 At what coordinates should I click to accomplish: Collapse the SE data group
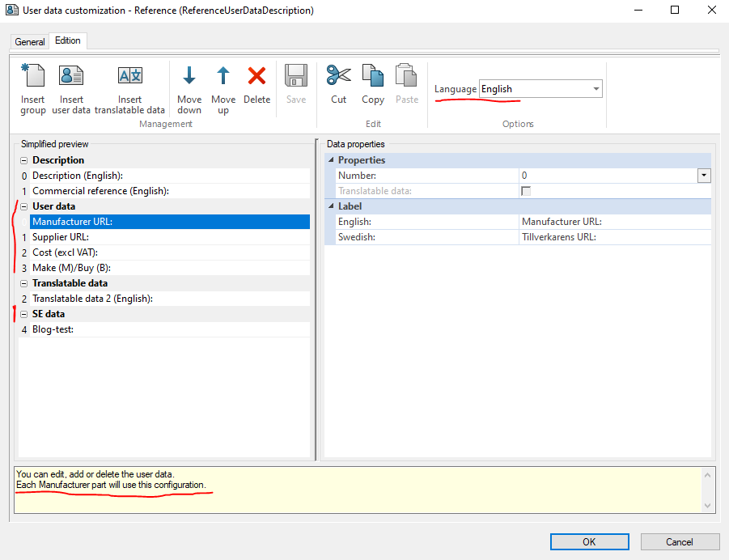(x=24, y=314)
